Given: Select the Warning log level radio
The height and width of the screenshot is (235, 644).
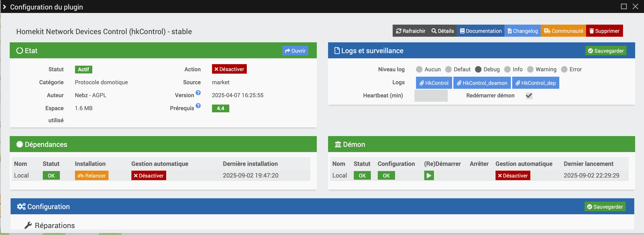Looking at the screenshot, I should click(x=530, y=69).
